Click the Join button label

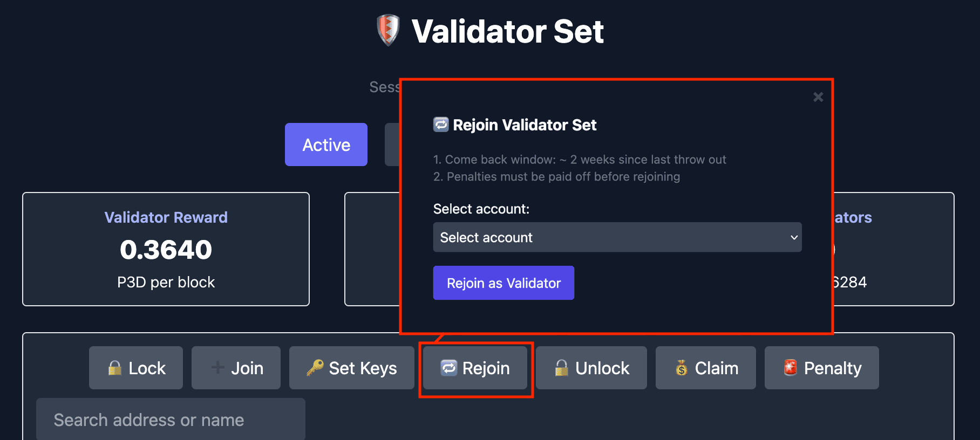click(x=247, y=368)
